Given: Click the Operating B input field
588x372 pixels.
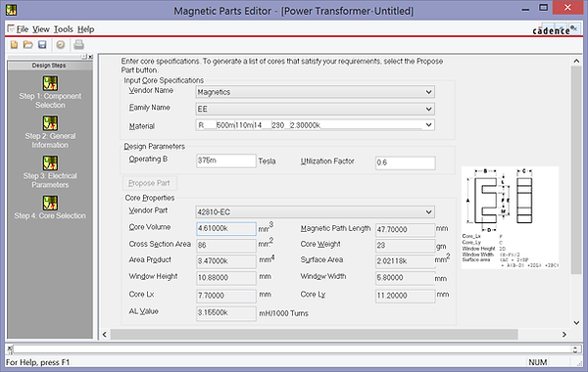Looking at the screenshot, I should point(226,161).
